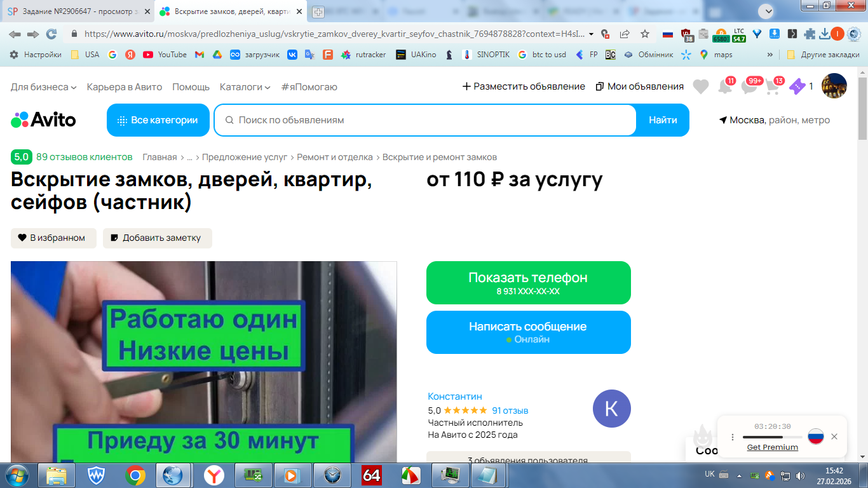Click the purple ticket coupon icon
This screenshot has width=868, height=488.
797,86
